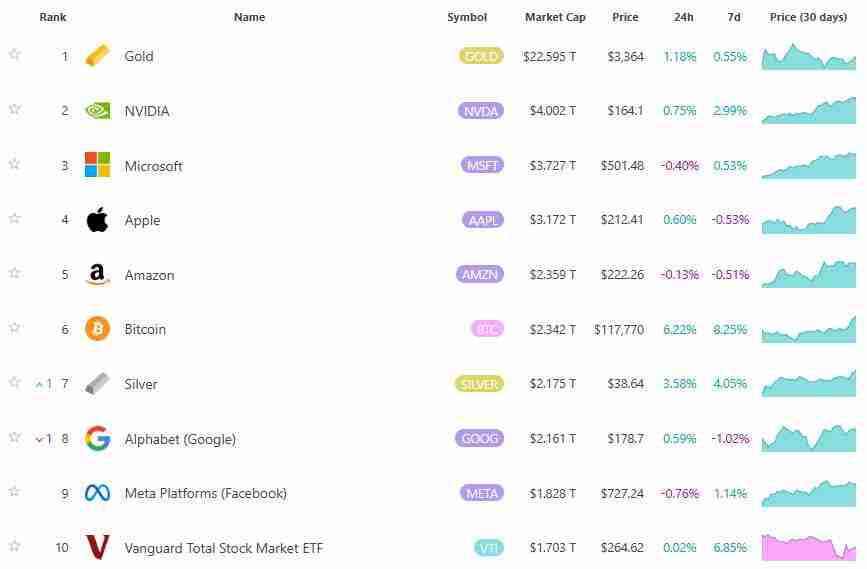Click the NVIDIA logo icon
The height and width of the screenshot is (569, 867).
coord(97,111)
